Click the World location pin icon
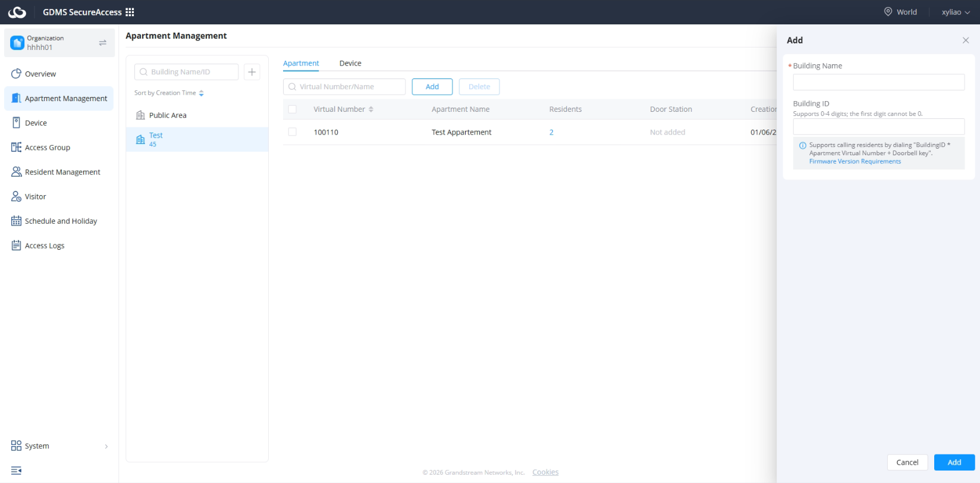 pyautogui.click(x=888, y=12)
